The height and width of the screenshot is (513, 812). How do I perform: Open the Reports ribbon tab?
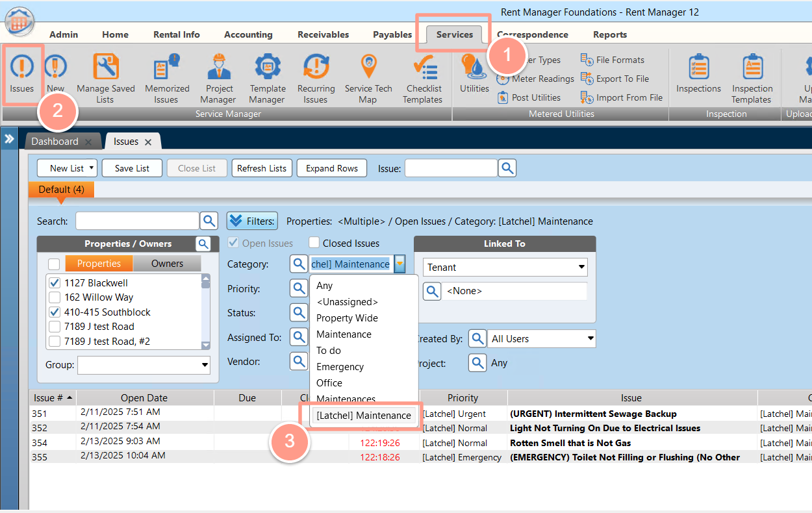click(610, 34)
